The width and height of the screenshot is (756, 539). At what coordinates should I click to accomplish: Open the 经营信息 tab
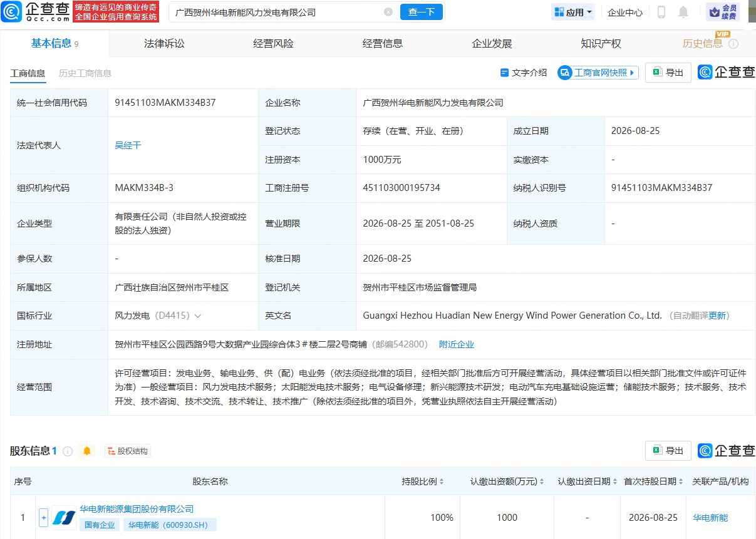pyautogui.click(x=382, y=43)
